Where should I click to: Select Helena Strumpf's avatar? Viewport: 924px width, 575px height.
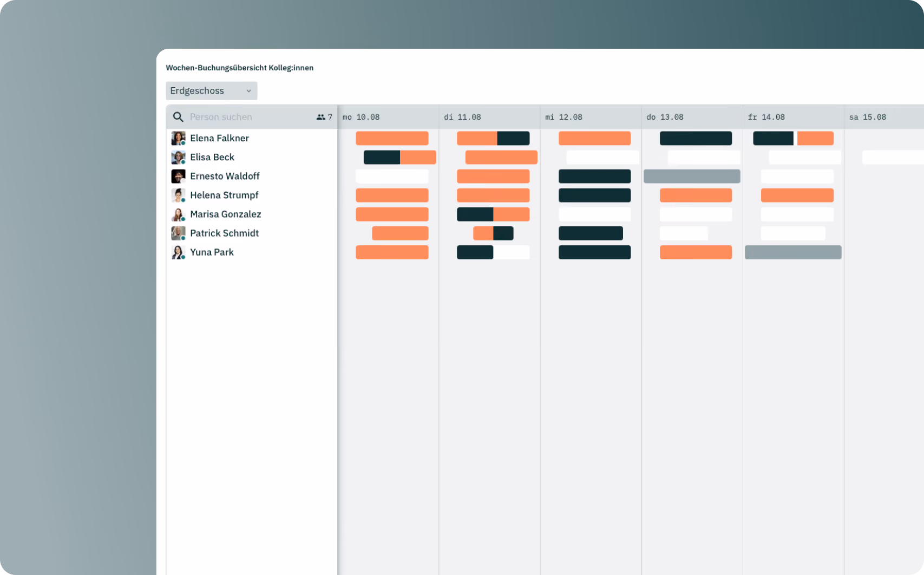pos(178,195)
